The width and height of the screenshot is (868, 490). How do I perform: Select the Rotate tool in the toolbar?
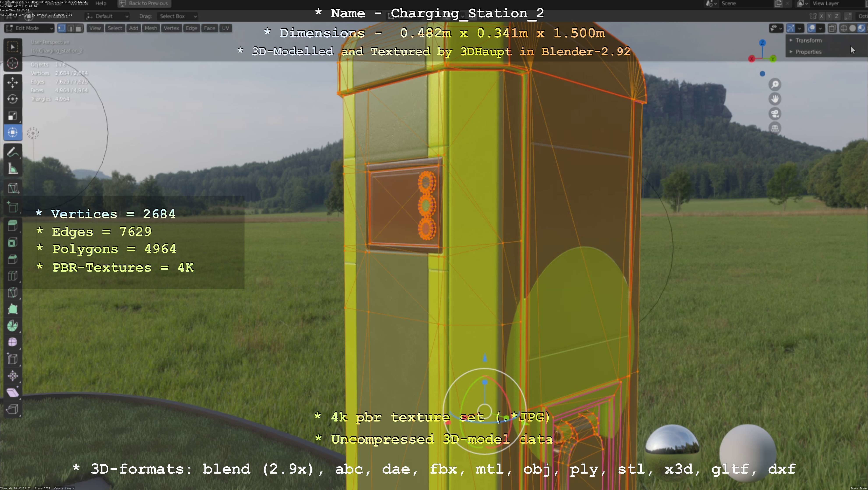point(13,99)
